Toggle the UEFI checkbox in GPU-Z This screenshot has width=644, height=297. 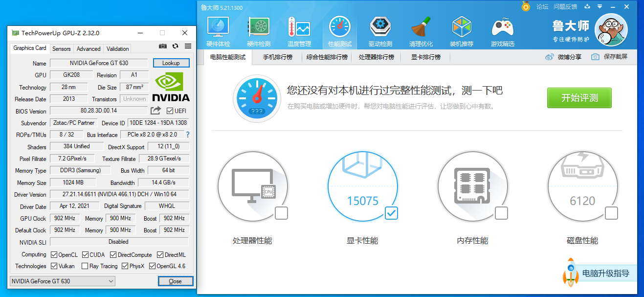click(x=170, y=111)
